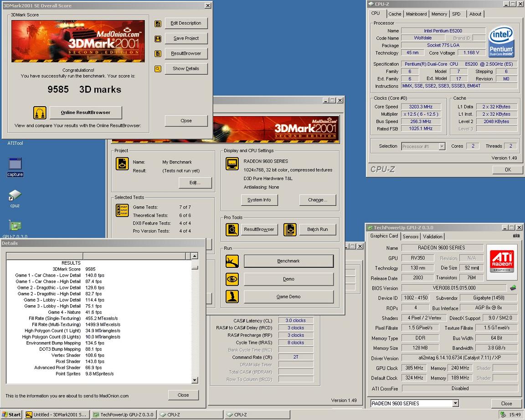
Task: Click the Edit Description icon
Action: (158, 23)
